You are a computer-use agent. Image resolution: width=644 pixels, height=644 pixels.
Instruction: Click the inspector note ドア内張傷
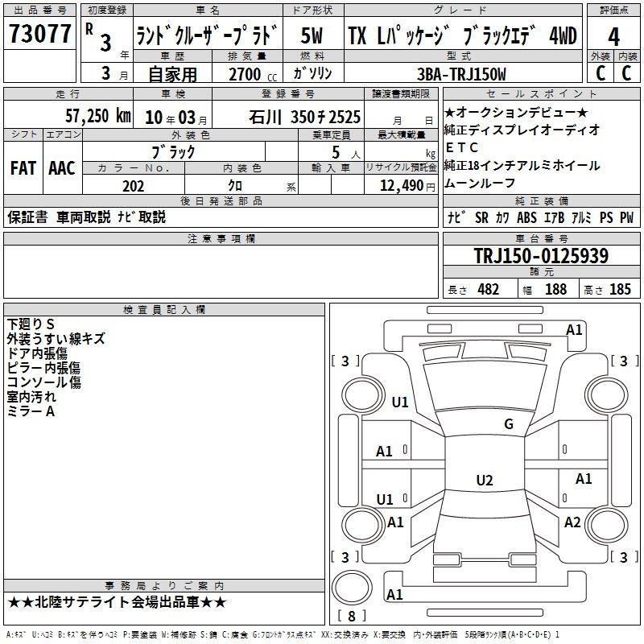click(37, 353)
